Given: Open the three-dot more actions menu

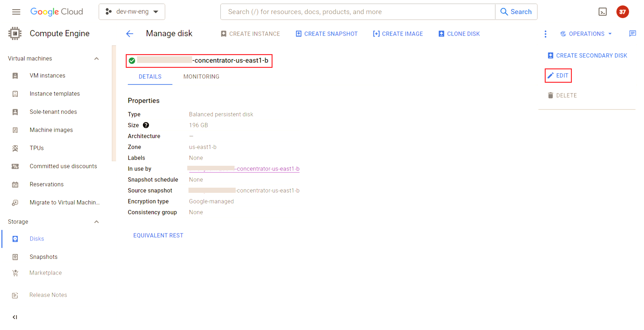Looking at the screenshot, I should tap(545, 34).
